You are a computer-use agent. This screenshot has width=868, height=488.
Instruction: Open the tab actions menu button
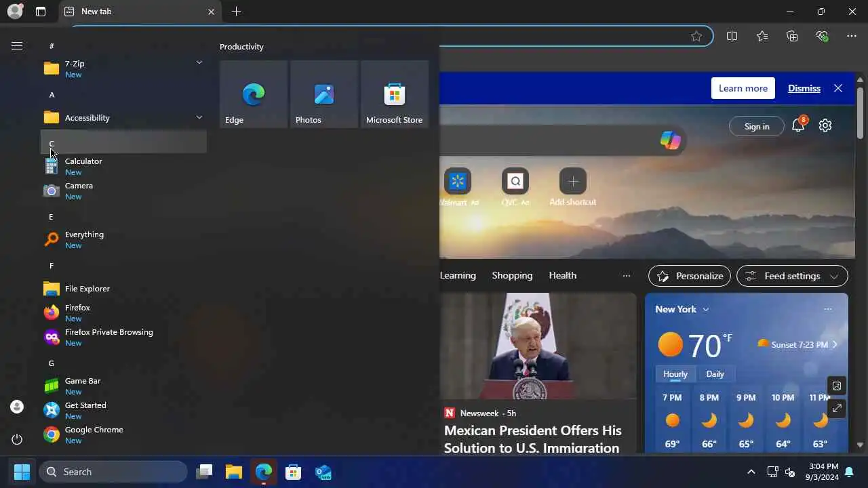coord(41,12)
